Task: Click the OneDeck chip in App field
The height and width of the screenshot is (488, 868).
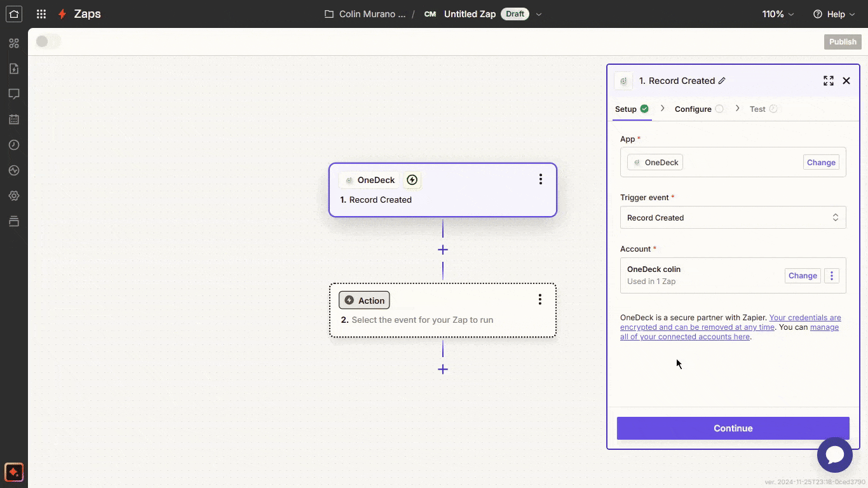Action: pos(655,162)
